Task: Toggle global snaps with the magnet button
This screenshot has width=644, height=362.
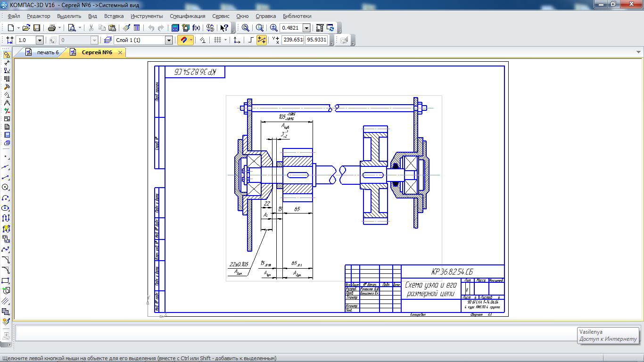Action: click(x=183, y=40)
